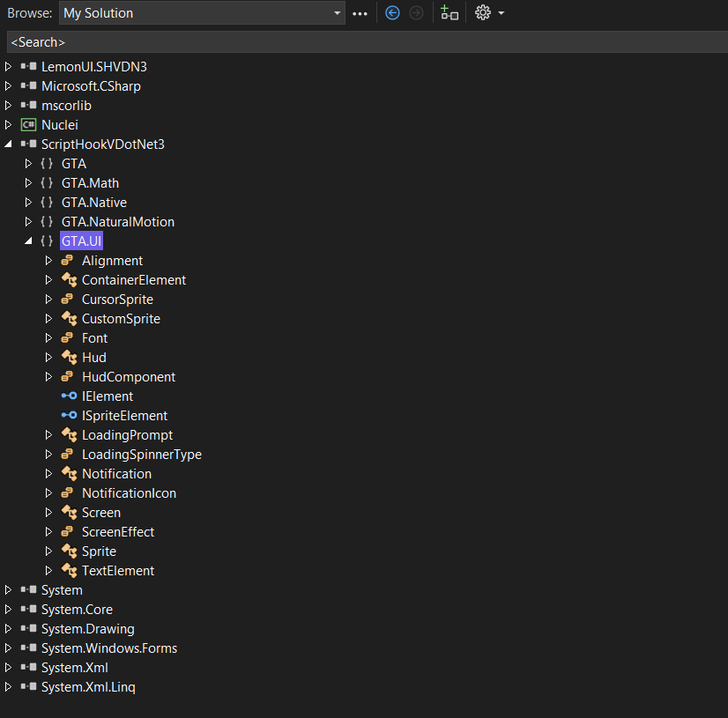The height and width of the screenshot is (718, 728).
Task: Select the System.Drawing assembly
Action: coord(88,629)
